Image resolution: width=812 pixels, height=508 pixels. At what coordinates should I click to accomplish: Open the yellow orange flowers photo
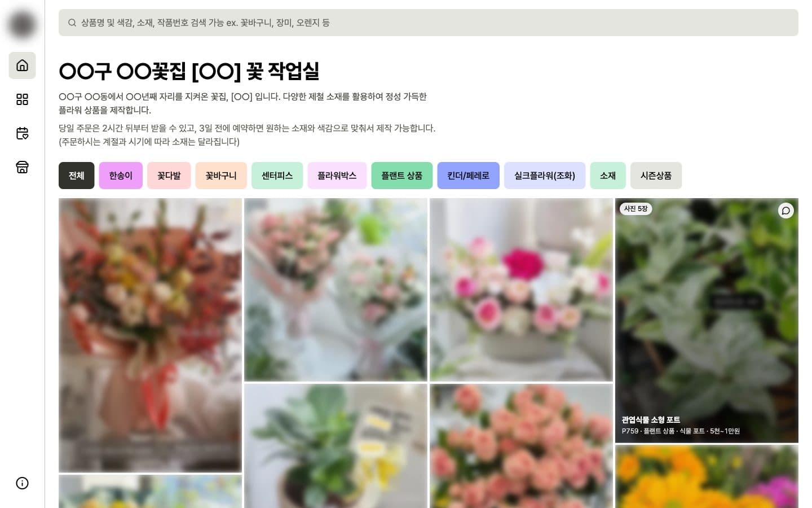click(x=707, y=476)
